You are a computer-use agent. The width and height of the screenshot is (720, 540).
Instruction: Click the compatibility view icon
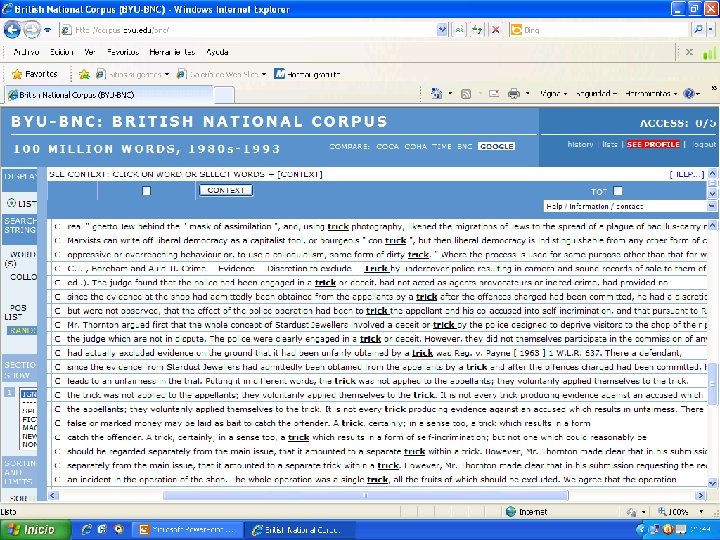(459, 30)
